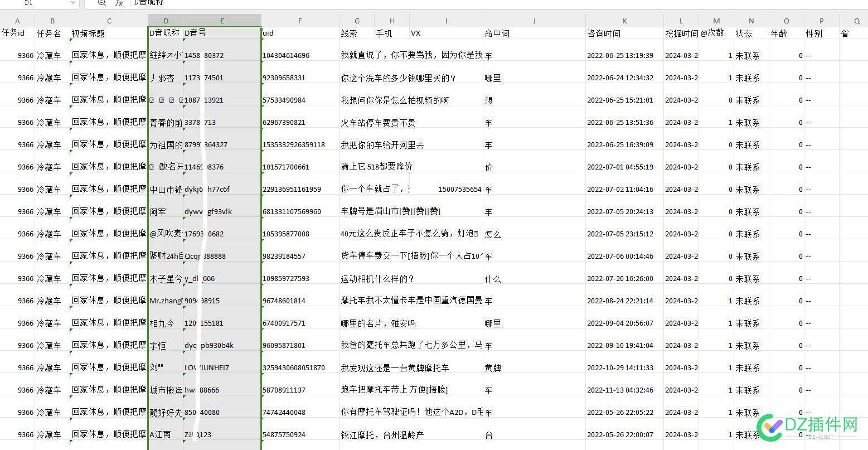Select column M header
This screenshot has width=868, height=450.
point(716,21)
